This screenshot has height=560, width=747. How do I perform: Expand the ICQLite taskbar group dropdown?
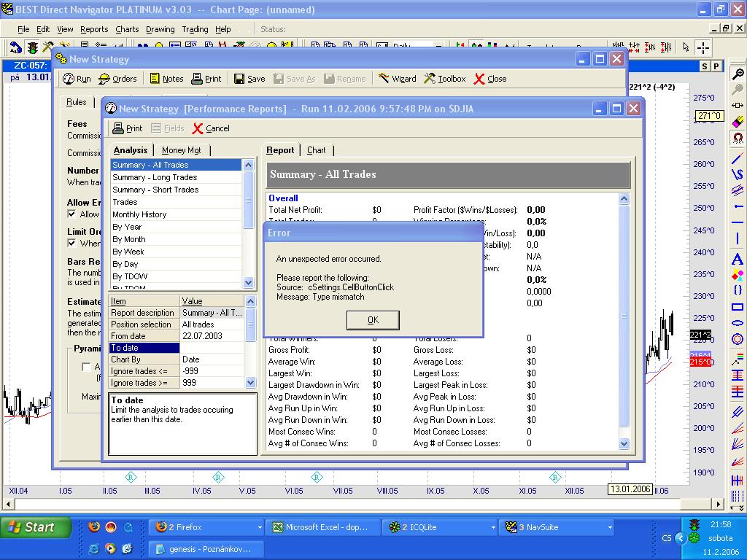click(493, 527)
